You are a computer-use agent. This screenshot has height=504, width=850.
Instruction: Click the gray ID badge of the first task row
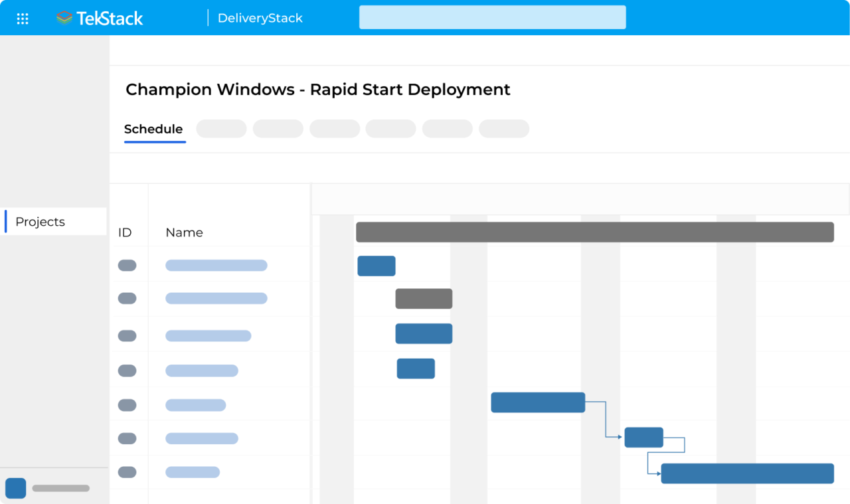click(127, 264)
